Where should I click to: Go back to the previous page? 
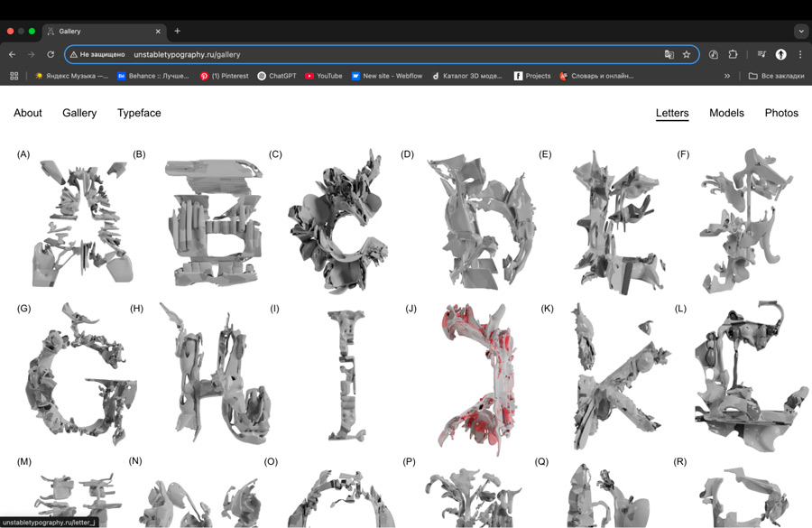click(x=13, y=54)
